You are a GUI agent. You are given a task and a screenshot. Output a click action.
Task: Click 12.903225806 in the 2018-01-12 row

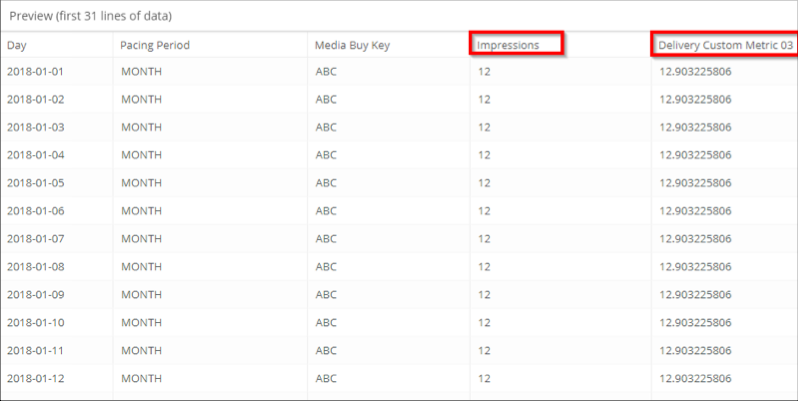pos(696,379)
